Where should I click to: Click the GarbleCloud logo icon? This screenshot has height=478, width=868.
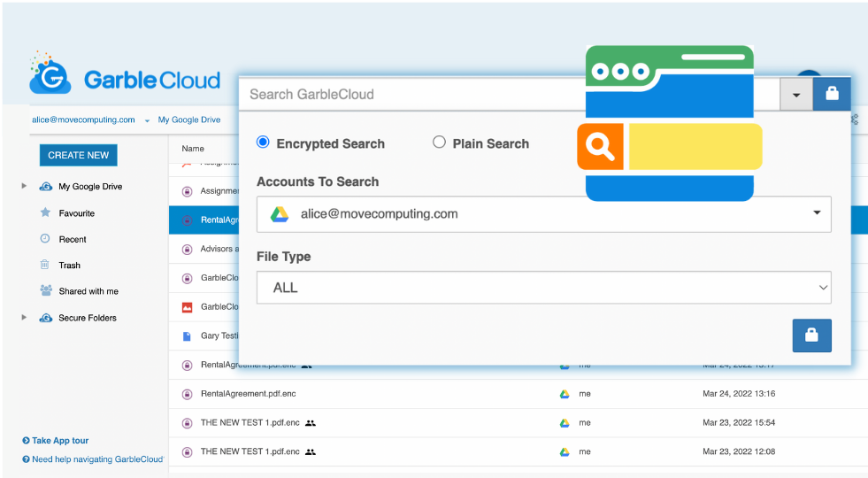click(x=50, y=74)
